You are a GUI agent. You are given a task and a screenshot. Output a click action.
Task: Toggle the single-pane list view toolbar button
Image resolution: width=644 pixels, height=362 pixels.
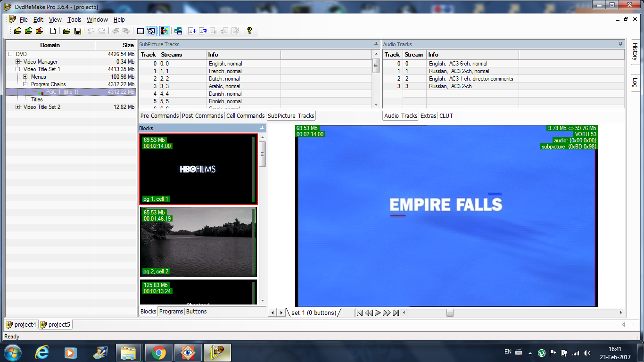click(x=140, y=31)
